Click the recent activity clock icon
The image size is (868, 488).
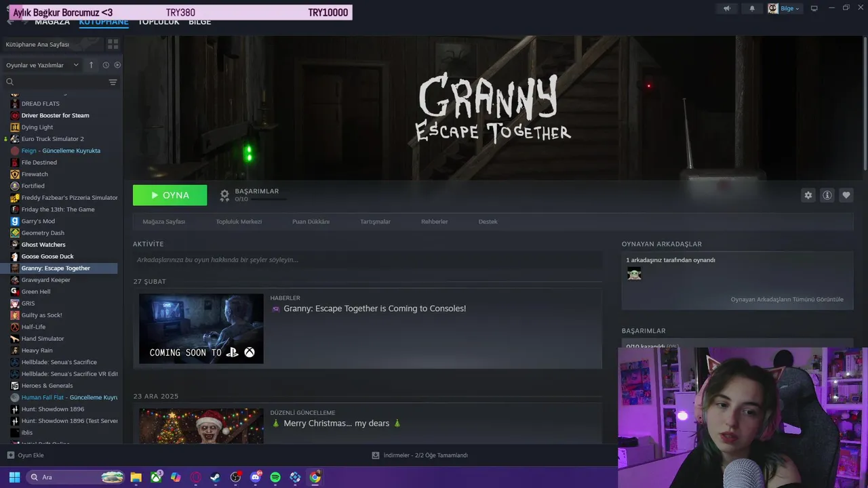pyautogui.click(x=106, y=65)
